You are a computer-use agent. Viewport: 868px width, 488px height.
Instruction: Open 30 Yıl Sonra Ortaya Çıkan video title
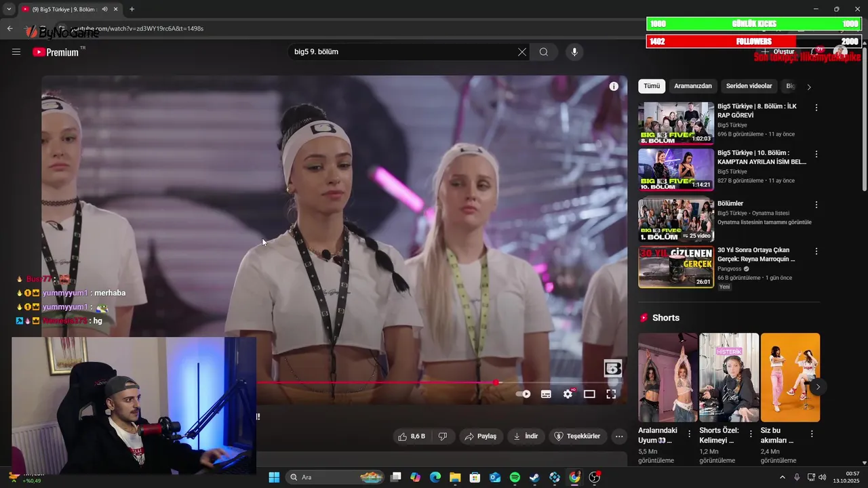(756, 254)
